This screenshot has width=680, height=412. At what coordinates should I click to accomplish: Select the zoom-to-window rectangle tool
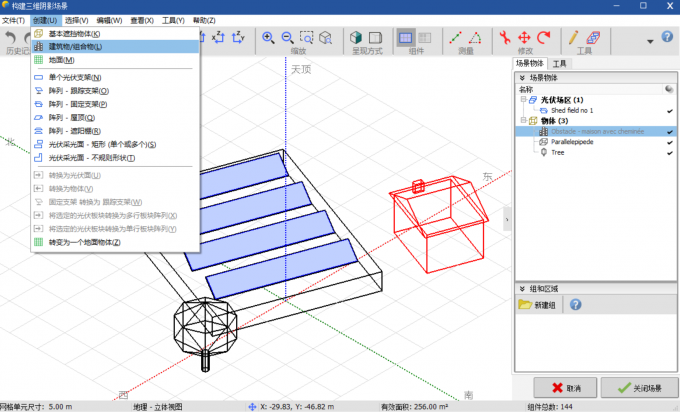[309, 38]
